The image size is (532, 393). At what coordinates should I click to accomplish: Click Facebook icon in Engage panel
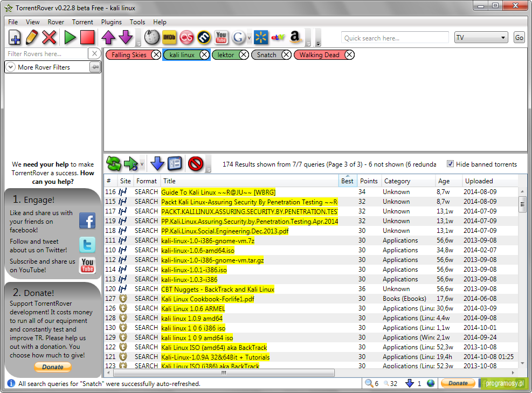click(x=87, y=221)
